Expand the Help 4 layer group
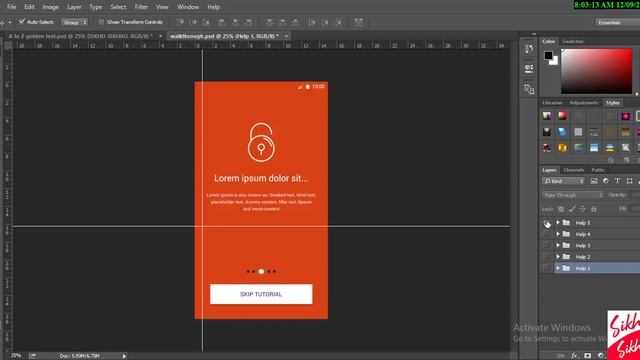The width and height of the screenshot is (640, 360). 558,234
